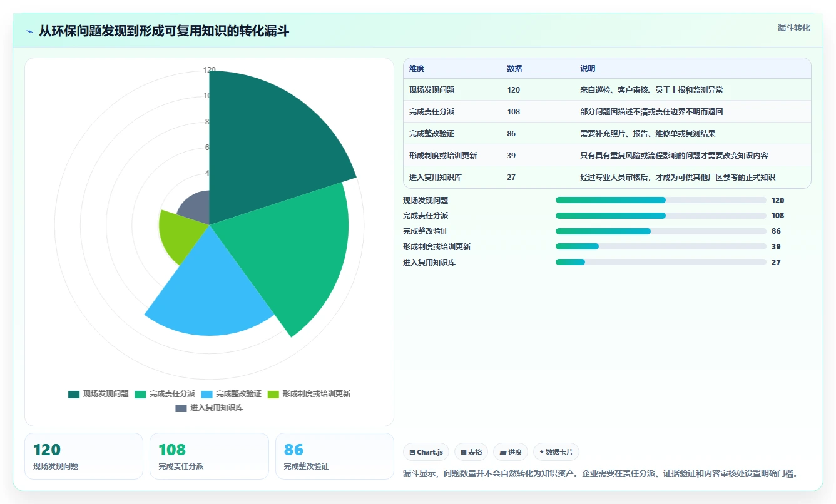Viewport: 836px width, 504px height.
Task: Click the 说明 column header
Action: point(588,69)
